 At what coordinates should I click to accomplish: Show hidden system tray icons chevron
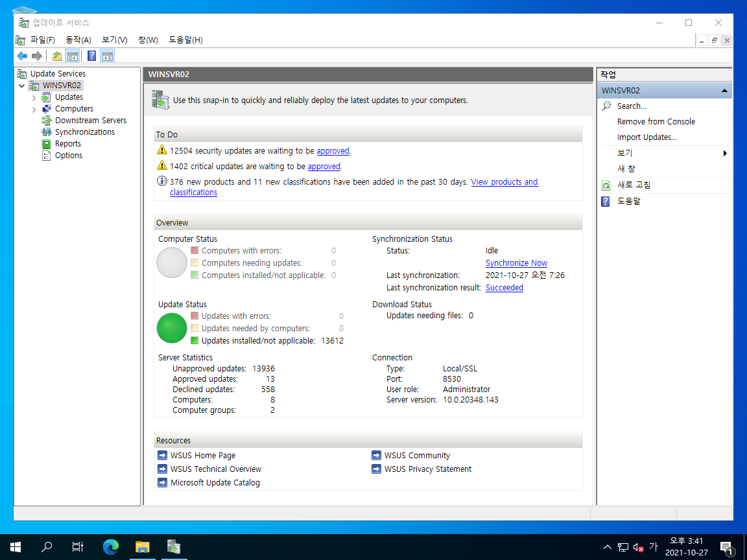(x=607, y=547)
